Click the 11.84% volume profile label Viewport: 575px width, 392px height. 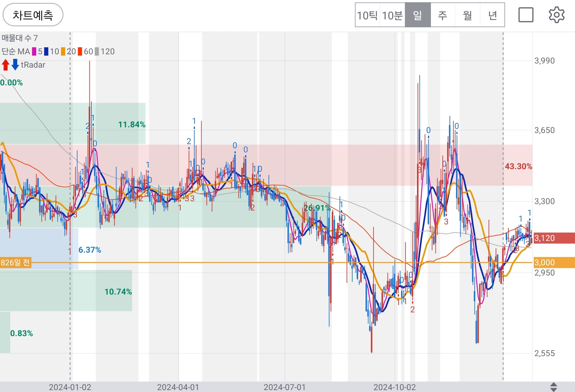point(132,124)
